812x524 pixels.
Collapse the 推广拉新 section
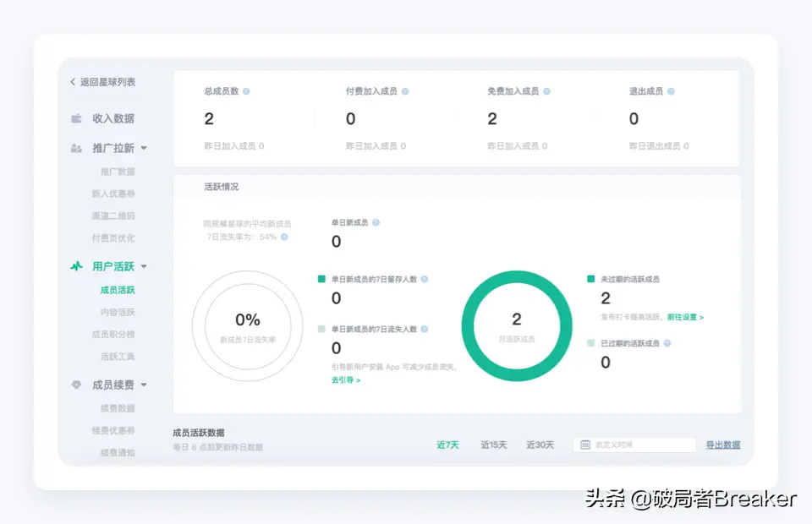pos(145,149)
